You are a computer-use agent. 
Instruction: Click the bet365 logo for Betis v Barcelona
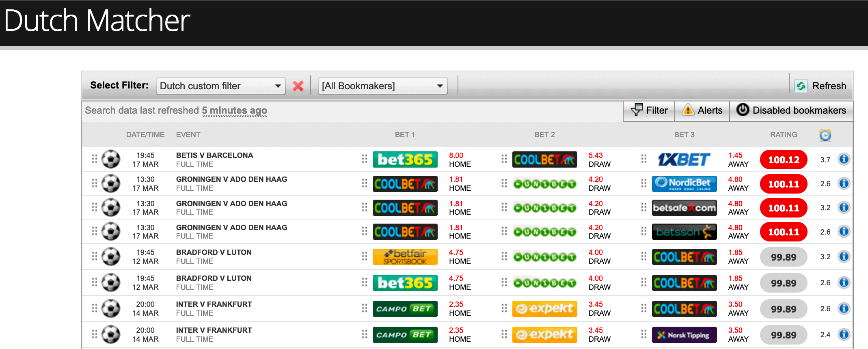pyautogui.click(x=405, y=159)
